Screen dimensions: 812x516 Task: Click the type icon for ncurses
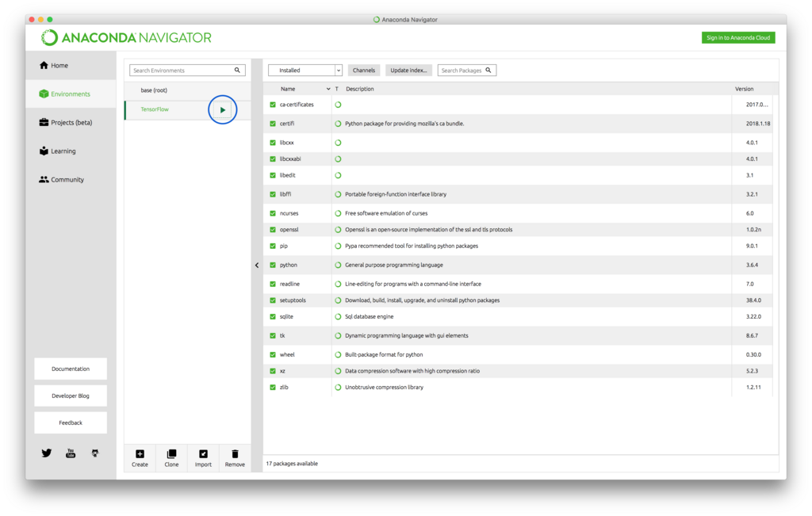(338, 213)
